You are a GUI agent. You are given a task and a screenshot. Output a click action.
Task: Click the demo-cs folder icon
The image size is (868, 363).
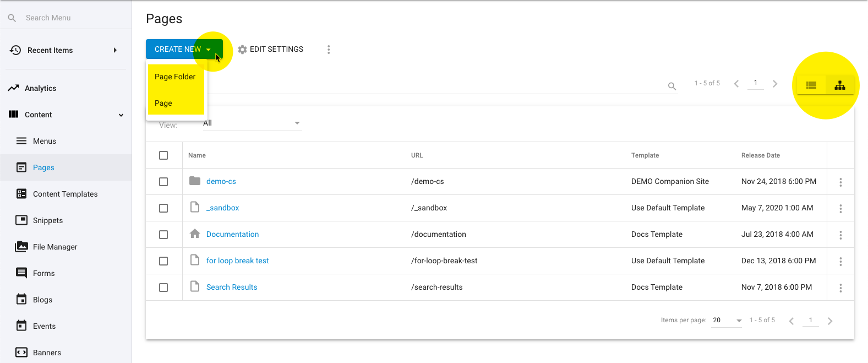coord(195,181)
